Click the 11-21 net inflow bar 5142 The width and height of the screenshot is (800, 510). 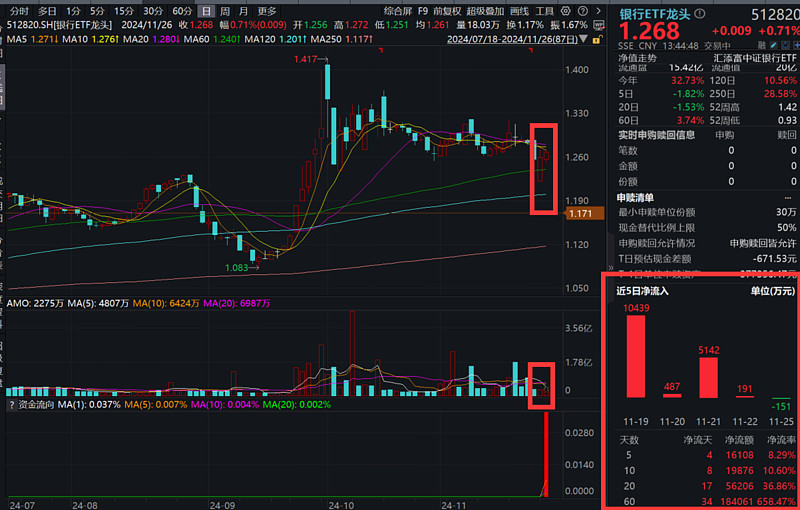(708, 377)
